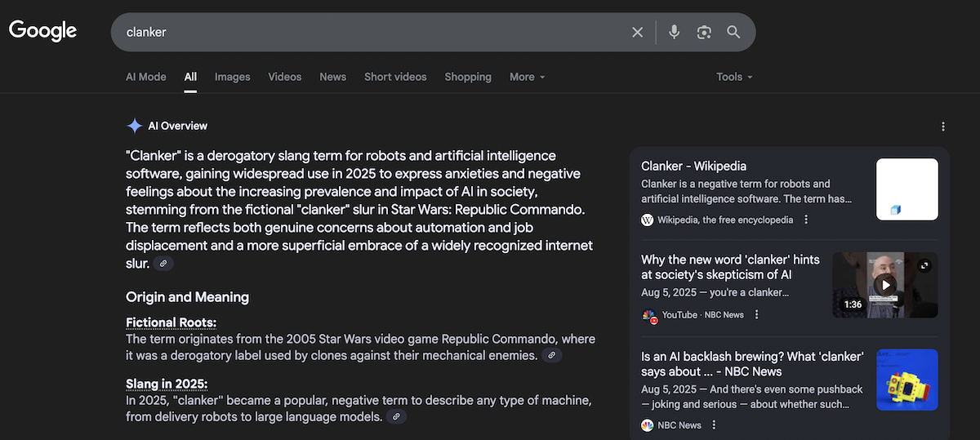Open AI Overview three-dot options menu
Image resolution: width=980 pixels, height=440 pixels.
[943, 127]
